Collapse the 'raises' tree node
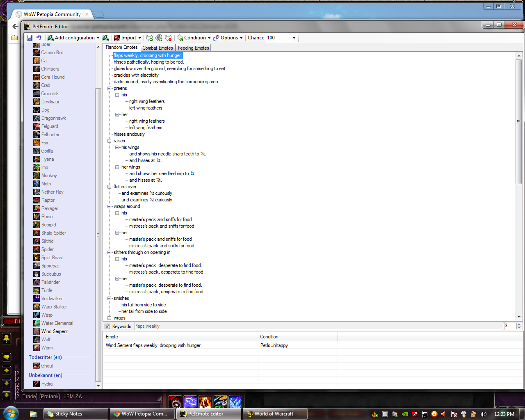Screen dimensions: 525x420 click(x=110, y=141)
